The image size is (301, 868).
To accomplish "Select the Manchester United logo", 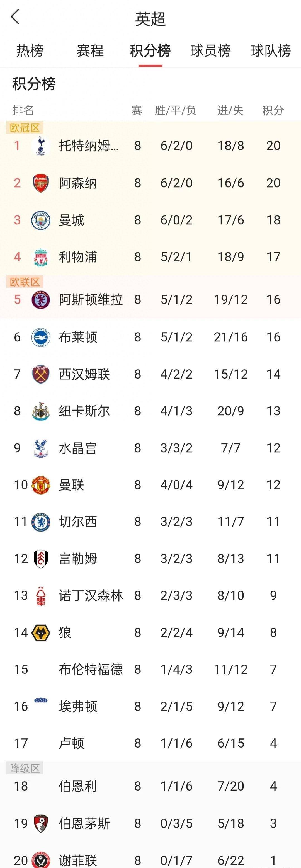I will click(x=41, y=485).
